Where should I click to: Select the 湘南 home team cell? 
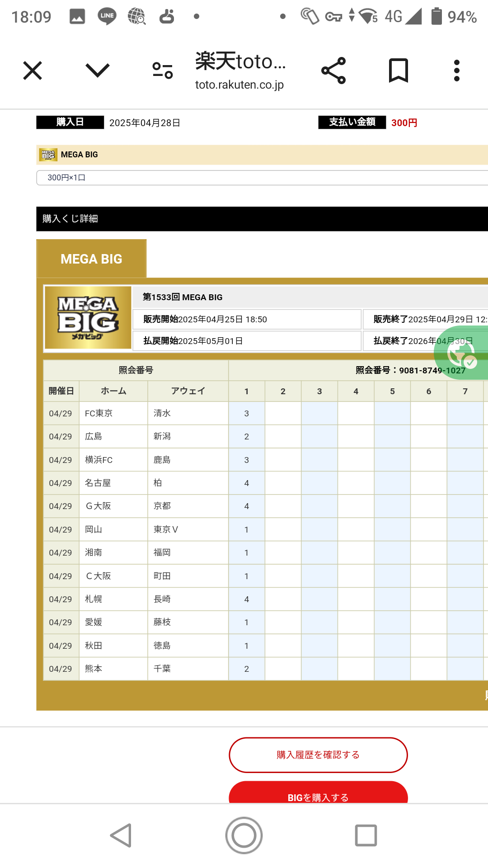pyautogui.click(x=113, y=552)
